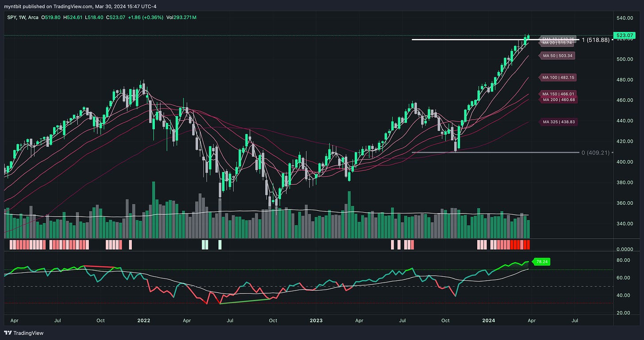644x340 pixels.
Task: Click the 'MA 150 | 466.01' label
Action: coord(558,94)
